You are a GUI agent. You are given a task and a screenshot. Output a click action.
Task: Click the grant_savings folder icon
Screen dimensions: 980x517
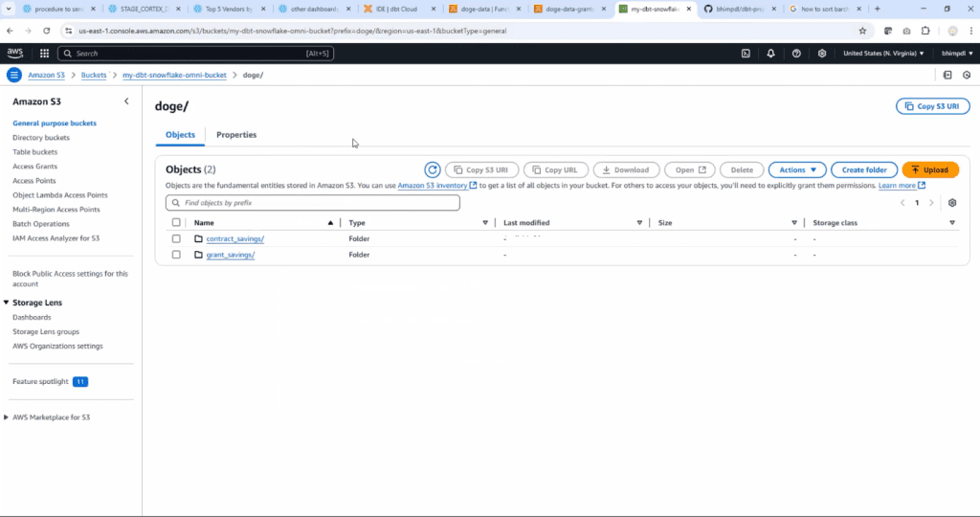[198, 255]
